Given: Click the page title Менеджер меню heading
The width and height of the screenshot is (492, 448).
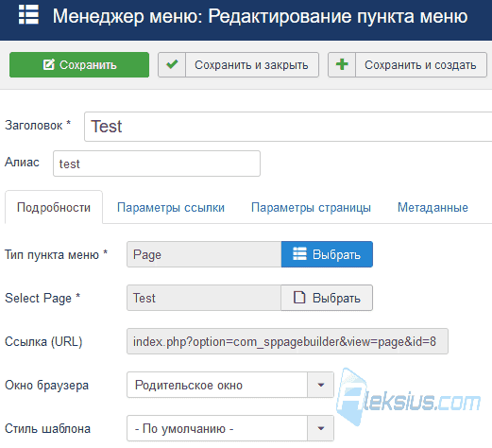Looking at the screenshot, I should click(x=260, y=16).
